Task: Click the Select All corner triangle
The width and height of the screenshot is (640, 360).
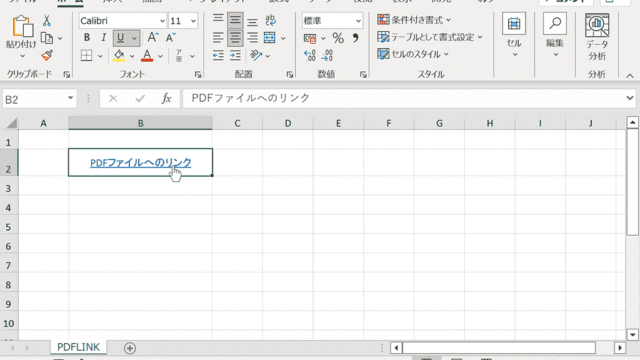Action: [x=11, y=123]
